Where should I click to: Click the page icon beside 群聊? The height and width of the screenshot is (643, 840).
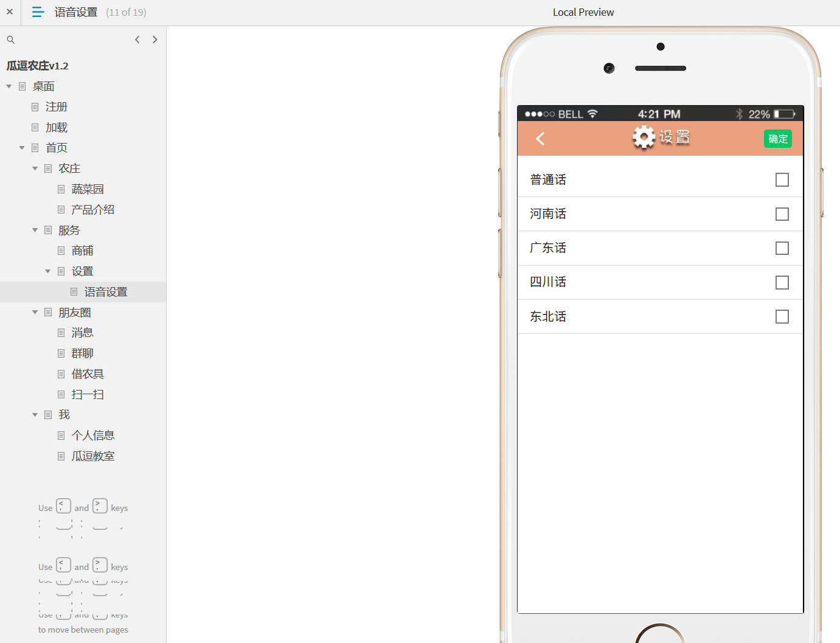coord(61,353)
